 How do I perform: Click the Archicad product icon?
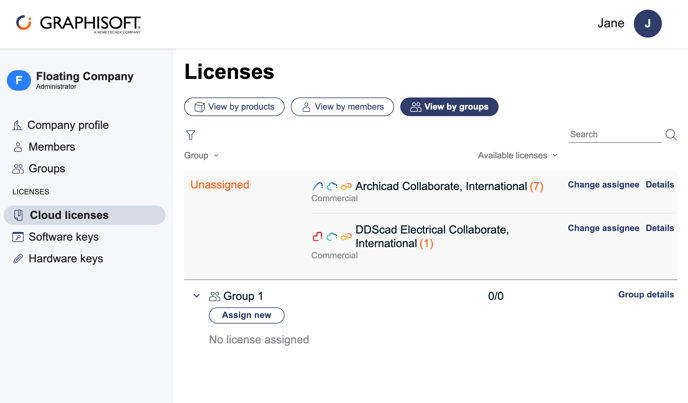(x=317, y=187)
